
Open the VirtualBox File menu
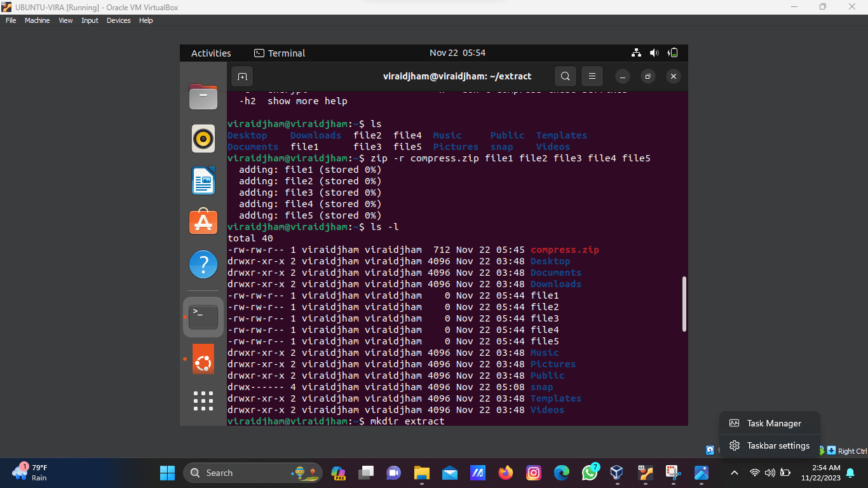click(11, 20)
